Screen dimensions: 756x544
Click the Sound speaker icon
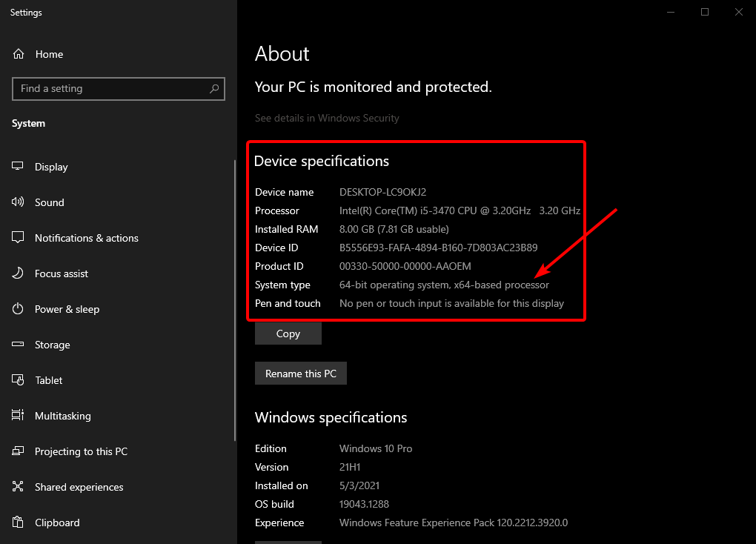(18, 202)
